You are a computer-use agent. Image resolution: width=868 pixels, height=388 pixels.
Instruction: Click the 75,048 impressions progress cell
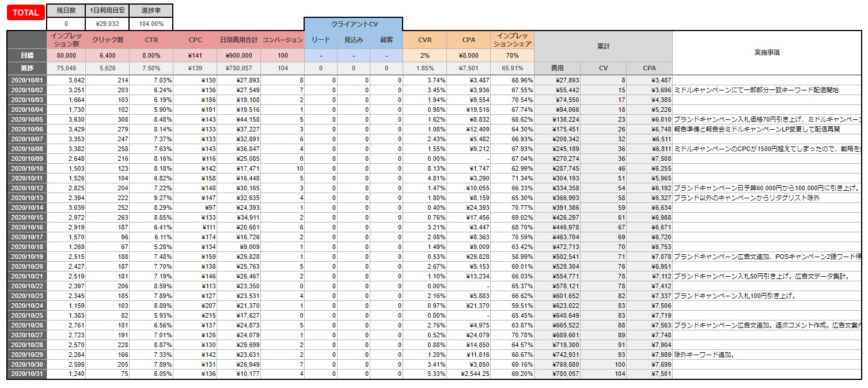tap(66, 68)
